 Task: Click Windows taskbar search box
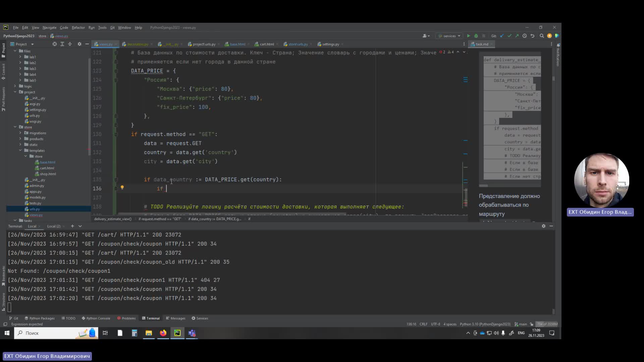click(x=56, y=333)
